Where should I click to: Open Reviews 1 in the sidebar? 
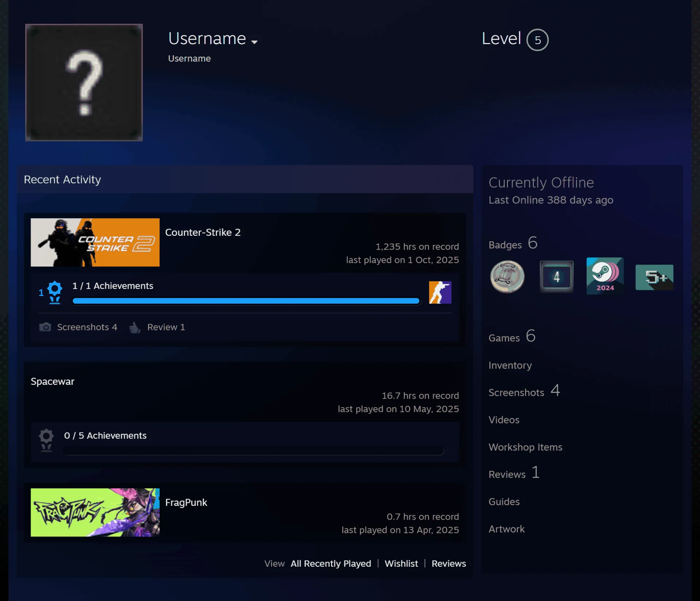[x=514, y=473]
